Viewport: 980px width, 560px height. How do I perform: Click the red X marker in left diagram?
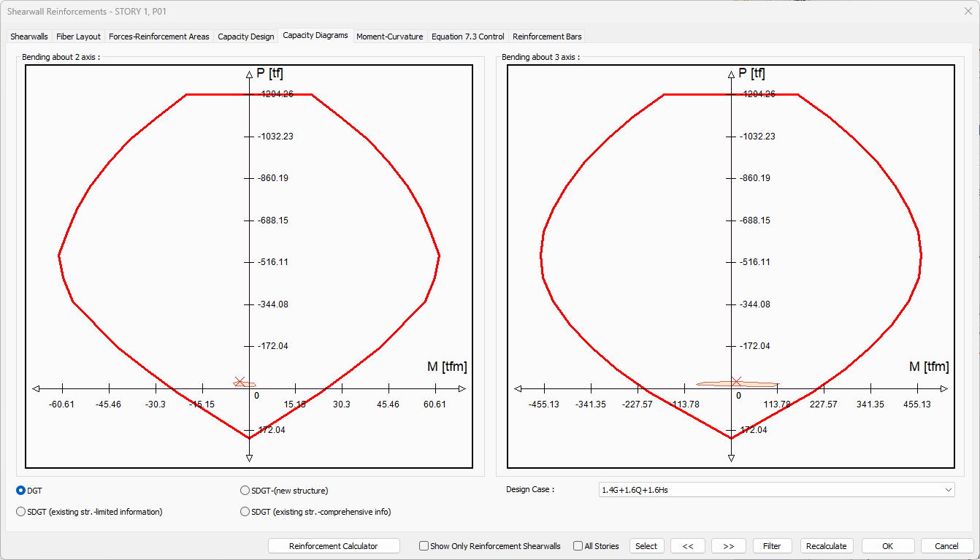click(240, 381)
